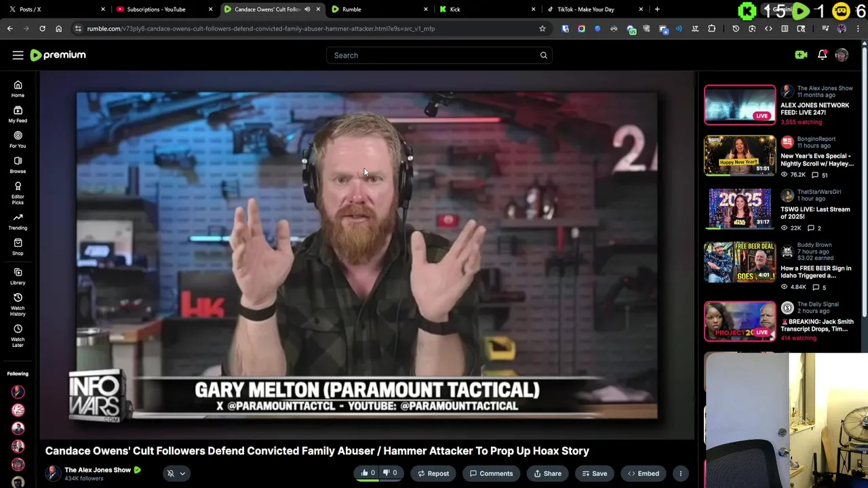Open The Alex Jones Show channel link
Screen dimensions: 868x488
[98, 470]
